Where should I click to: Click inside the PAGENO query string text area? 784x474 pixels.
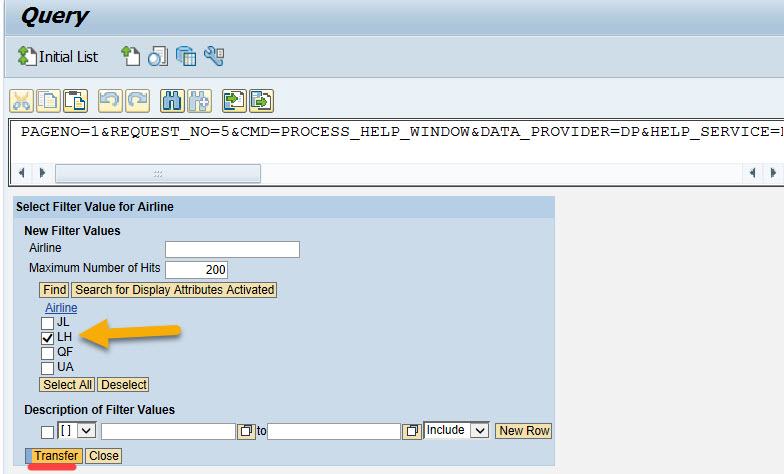(x=398, y=141)
